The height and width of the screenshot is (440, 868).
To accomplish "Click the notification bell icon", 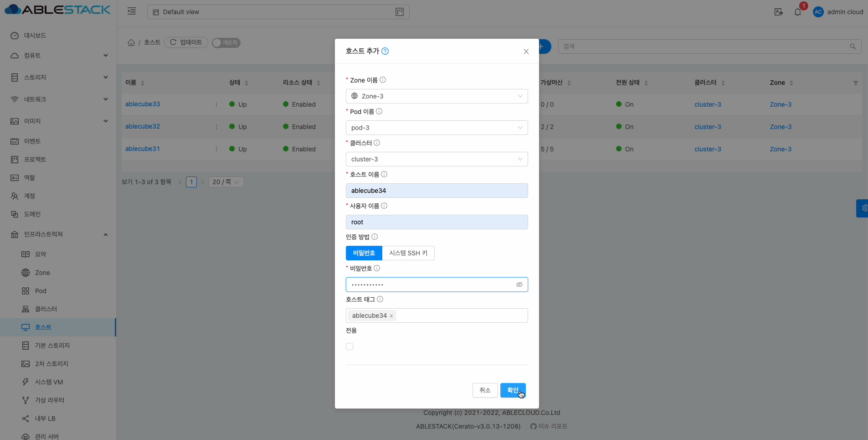I will (797, 12).
